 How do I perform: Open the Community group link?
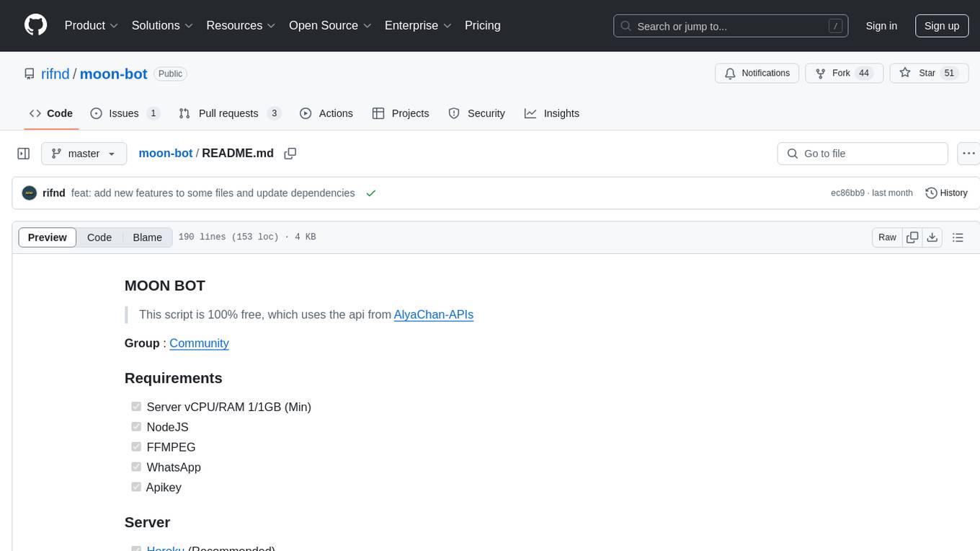click(x=199, y=343)
